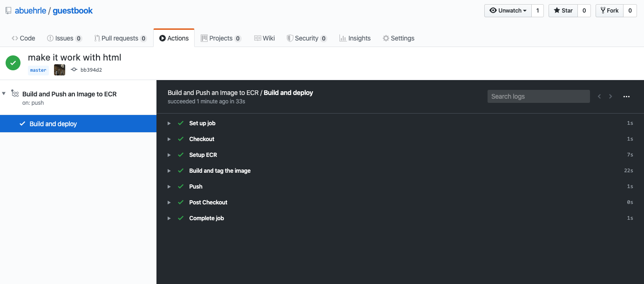
Task: Click the 0s duration value
Action: point(630,203)
